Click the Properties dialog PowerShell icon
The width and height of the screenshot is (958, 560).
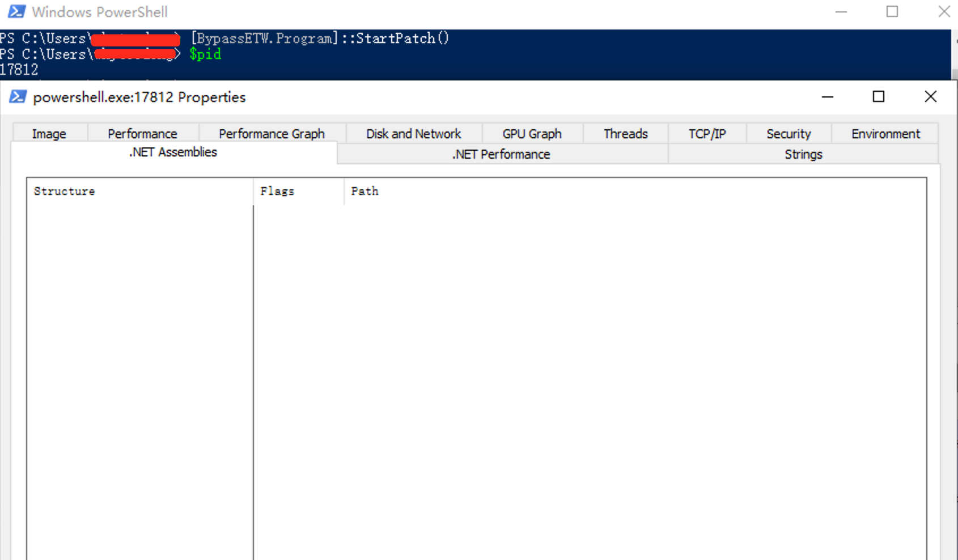(x=18, y=97)
